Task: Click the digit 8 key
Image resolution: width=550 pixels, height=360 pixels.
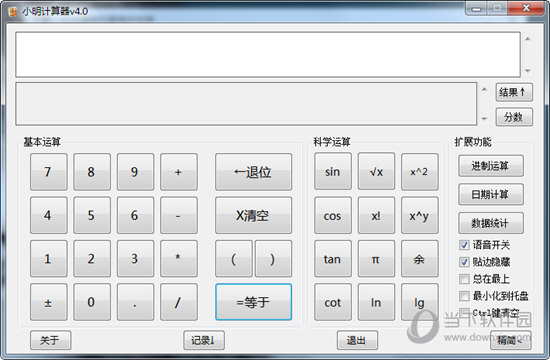Action: (92, 172)
